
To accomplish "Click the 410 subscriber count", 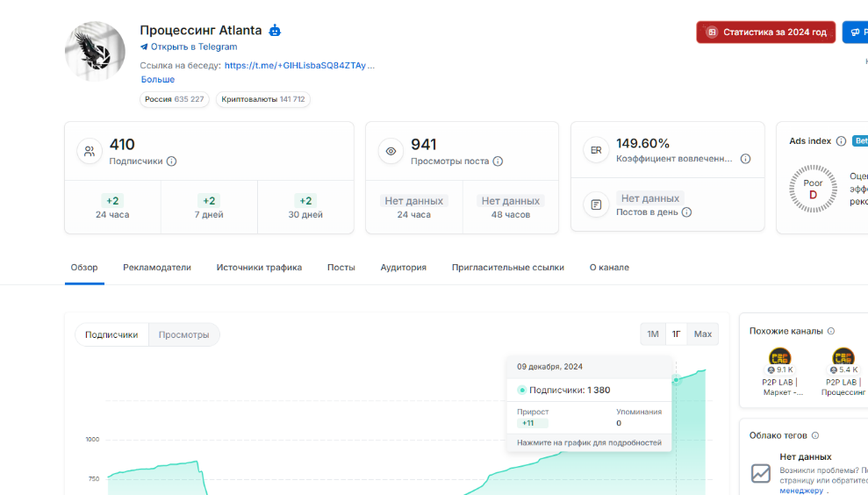I will (122, 145).
